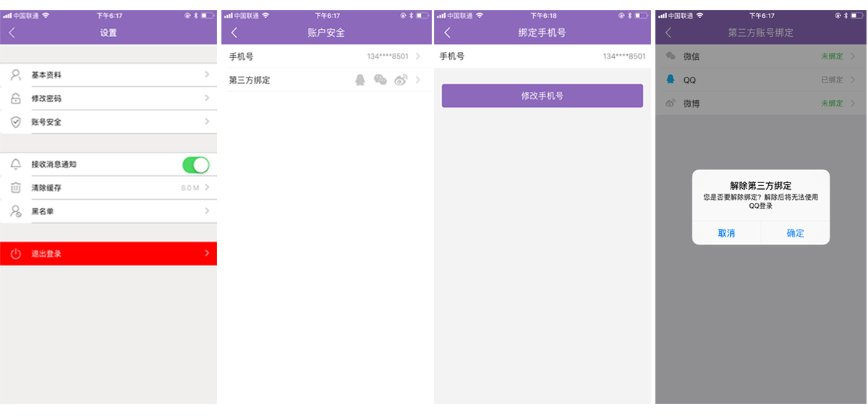Tap the blue QQ penguin icon in binding list
The image size is (868, 417).
tap(671, 80)
